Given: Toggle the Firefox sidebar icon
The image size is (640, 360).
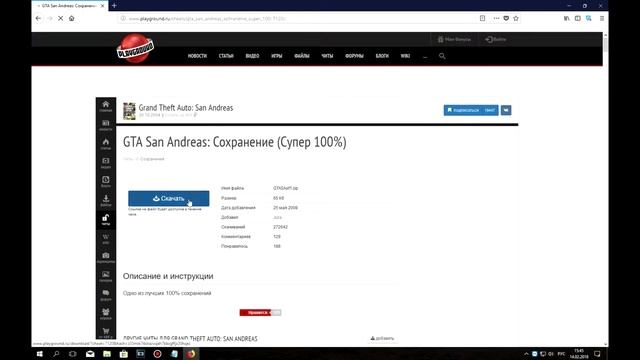Looking at the screenshot, I should tap(578, 18).
